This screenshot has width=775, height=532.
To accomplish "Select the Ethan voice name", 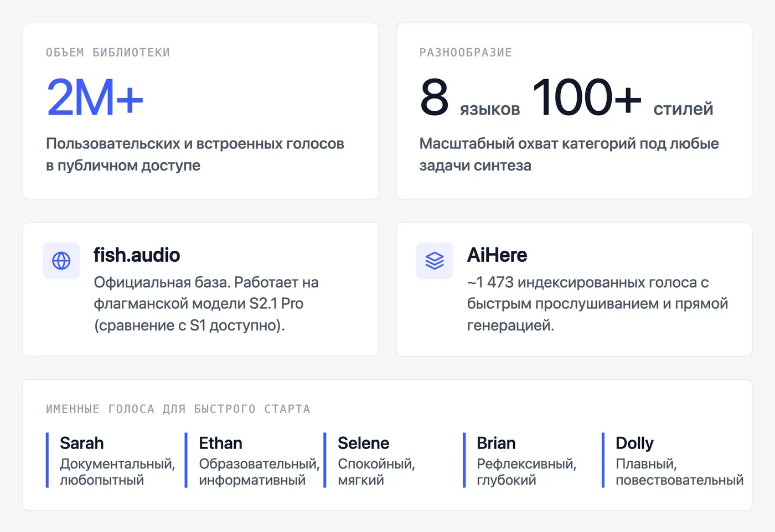I will pyautogui.click(x=220, y=443).
